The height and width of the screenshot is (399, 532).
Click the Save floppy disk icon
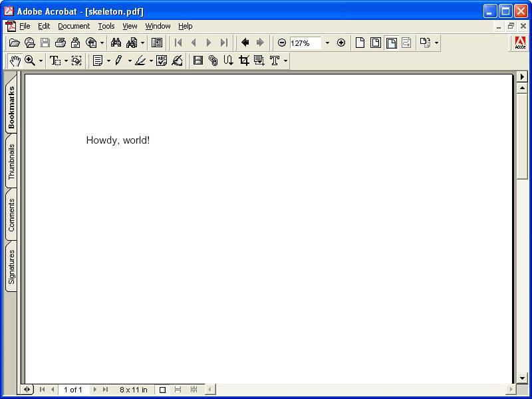(45, 43)
